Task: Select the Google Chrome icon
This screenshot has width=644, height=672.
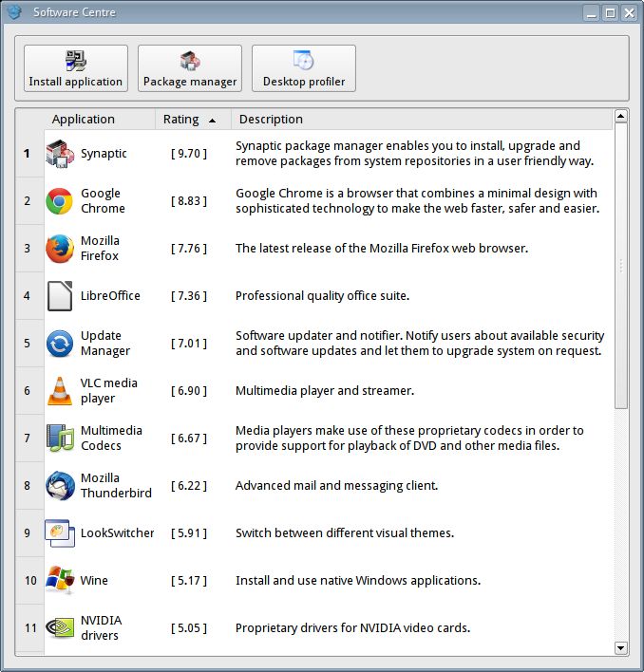Action: [x=61, y=201]
